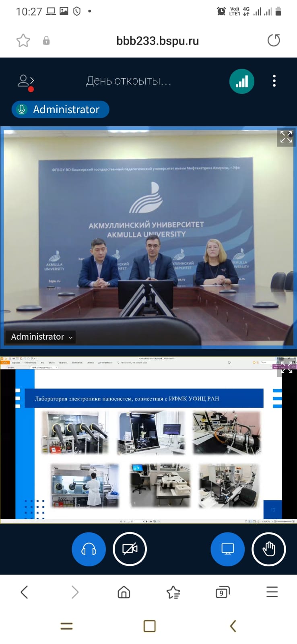Image resolution: width=297 pixels, height=644 pixels.
Task: Bookmark the page with the star icon
Action: (x=23, y=41)
